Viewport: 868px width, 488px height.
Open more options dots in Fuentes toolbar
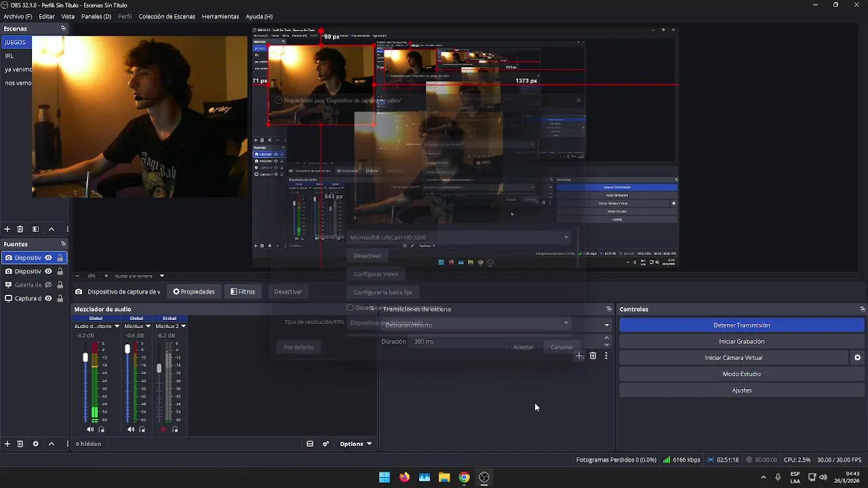(67, 444)
